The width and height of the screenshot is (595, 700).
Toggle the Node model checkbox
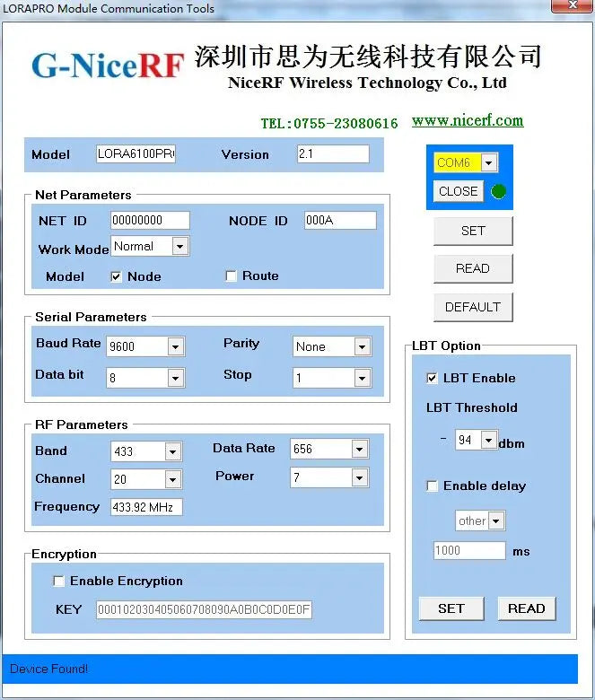pyautogui.click(x=116, y=276)
